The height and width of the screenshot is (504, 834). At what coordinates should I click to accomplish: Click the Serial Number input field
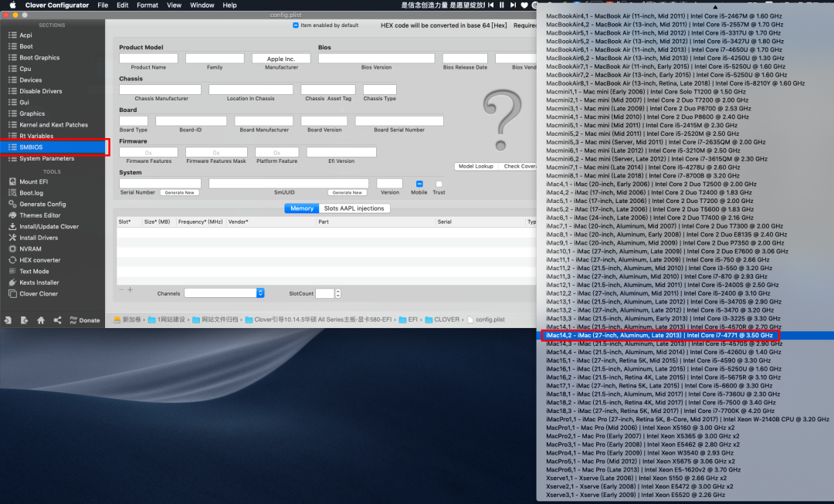[x=160, y=184]
